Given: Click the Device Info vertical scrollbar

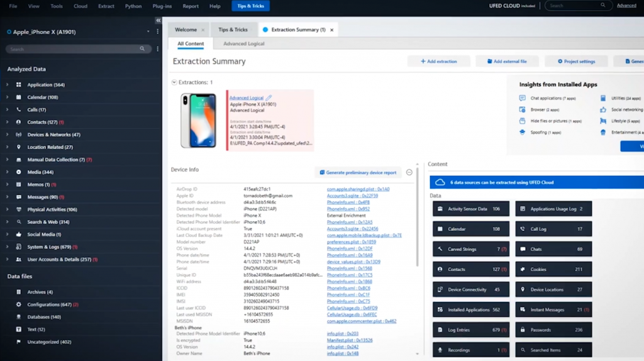Looking at the screenshot, I should [x=418, y=218].
